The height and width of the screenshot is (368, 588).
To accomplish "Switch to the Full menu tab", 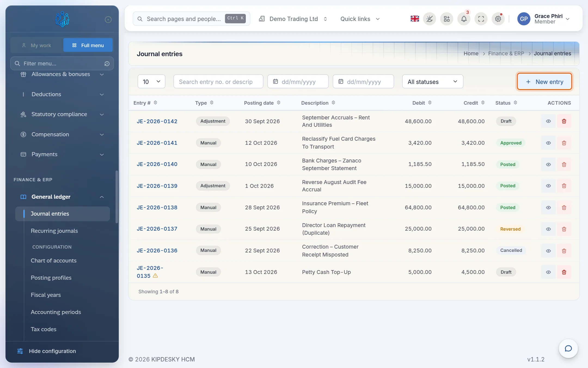I will coord(88,45).
